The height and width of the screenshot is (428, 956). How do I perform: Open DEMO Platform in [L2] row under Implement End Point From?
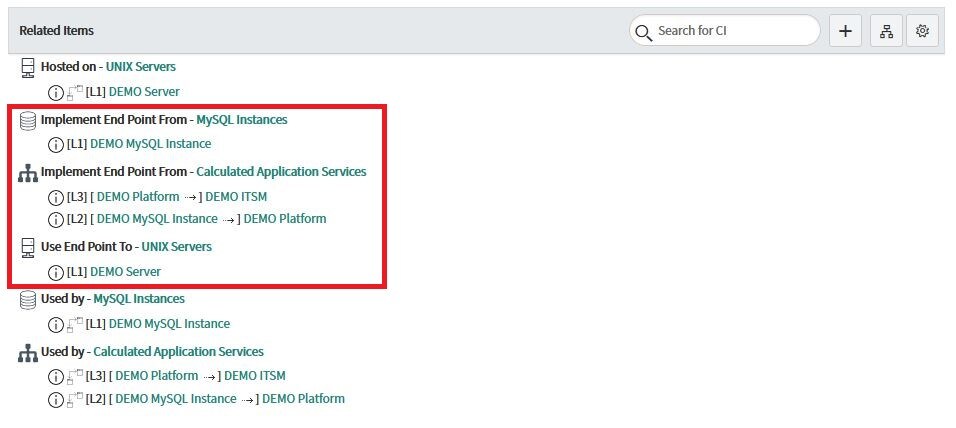(x=285, y=219)
